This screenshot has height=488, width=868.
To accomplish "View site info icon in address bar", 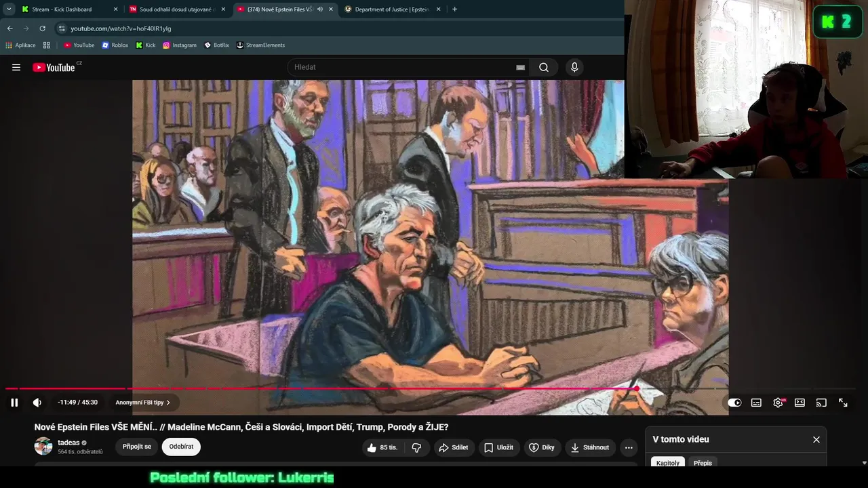I will (x=62, y=28).
